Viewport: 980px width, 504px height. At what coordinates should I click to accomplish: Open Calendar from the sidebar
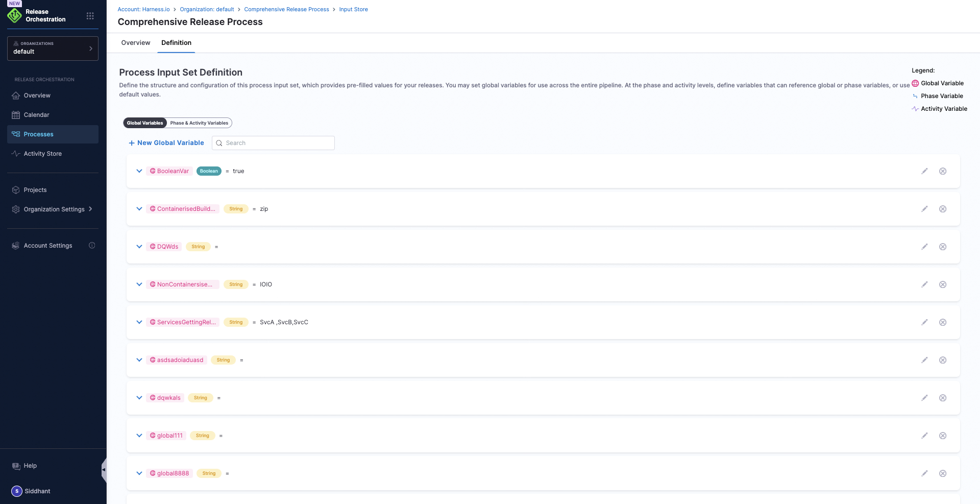(36, 115)
